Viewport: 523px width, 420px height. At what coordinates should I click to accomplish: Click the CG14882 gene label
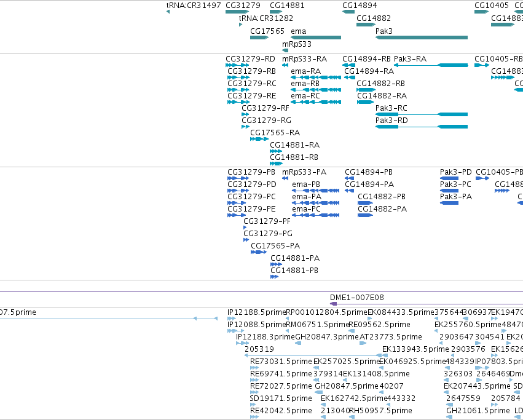click(x=374, y=18)
